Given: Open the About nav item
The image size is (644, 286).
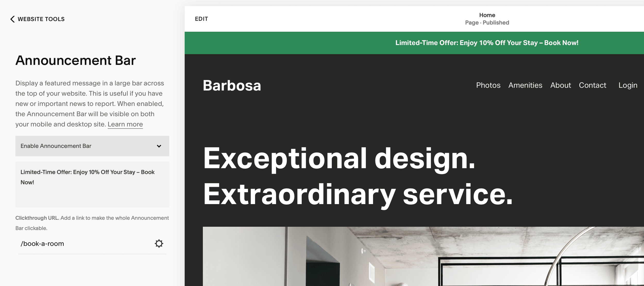Looking at the screenshot, I should (561, 85).
